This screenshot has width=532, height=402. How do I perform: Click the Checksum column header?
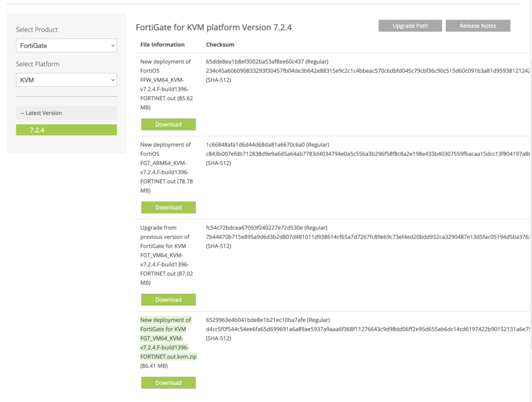click(220, 44)
